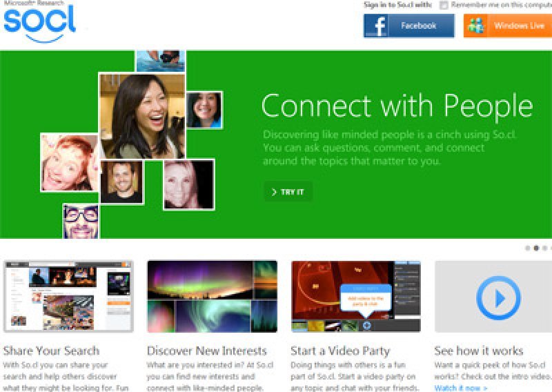This screenshot has height=392, width=552.
Task: Select the third carousel dot
Action: point(544,248)
